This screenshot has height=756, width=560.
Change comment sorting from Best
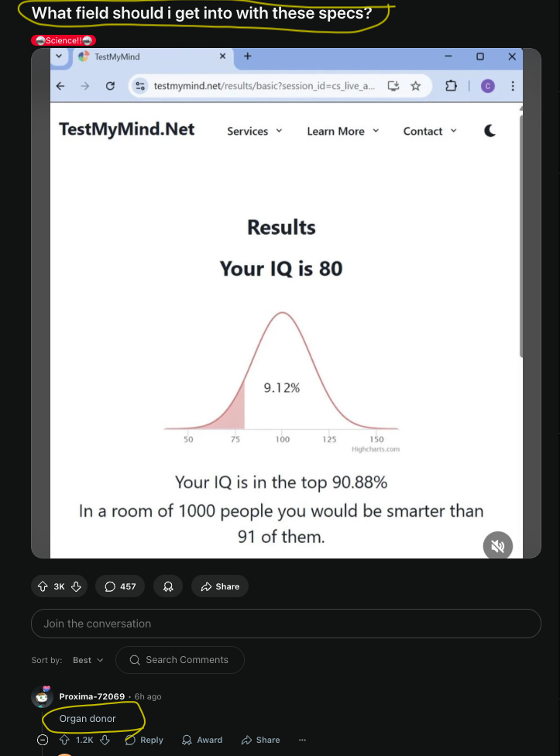click(x=88, y=660)
